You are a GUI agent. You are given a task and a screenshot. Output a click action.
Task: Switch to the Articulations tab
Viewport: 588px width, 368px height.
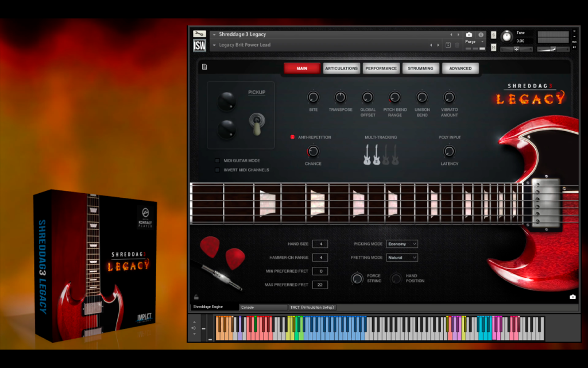point(341,68)
